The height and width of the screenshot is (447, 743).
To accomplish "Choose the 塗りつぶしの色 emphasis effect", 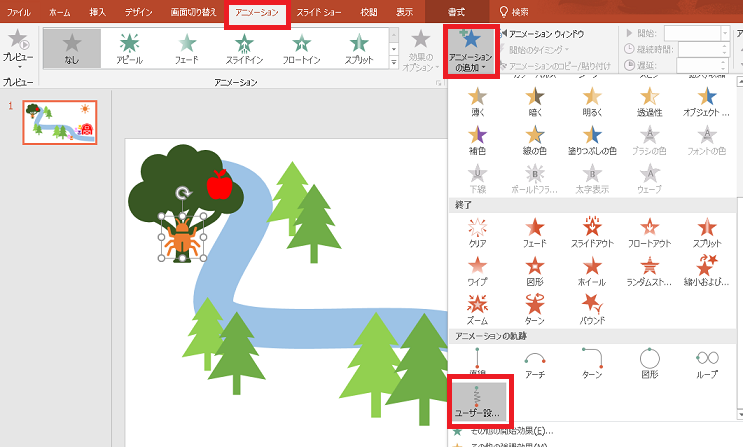I will (592, 141).
